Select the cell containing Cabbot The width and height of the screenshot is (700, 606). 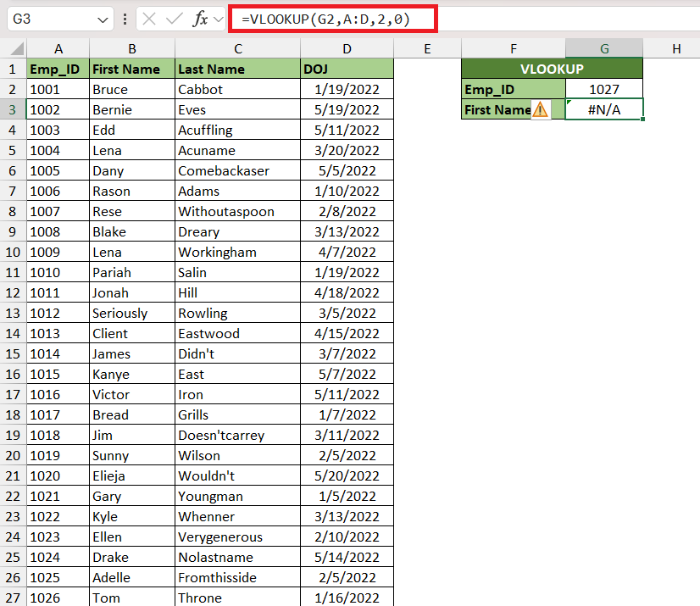pyautogui.click(x=238, y=89)
